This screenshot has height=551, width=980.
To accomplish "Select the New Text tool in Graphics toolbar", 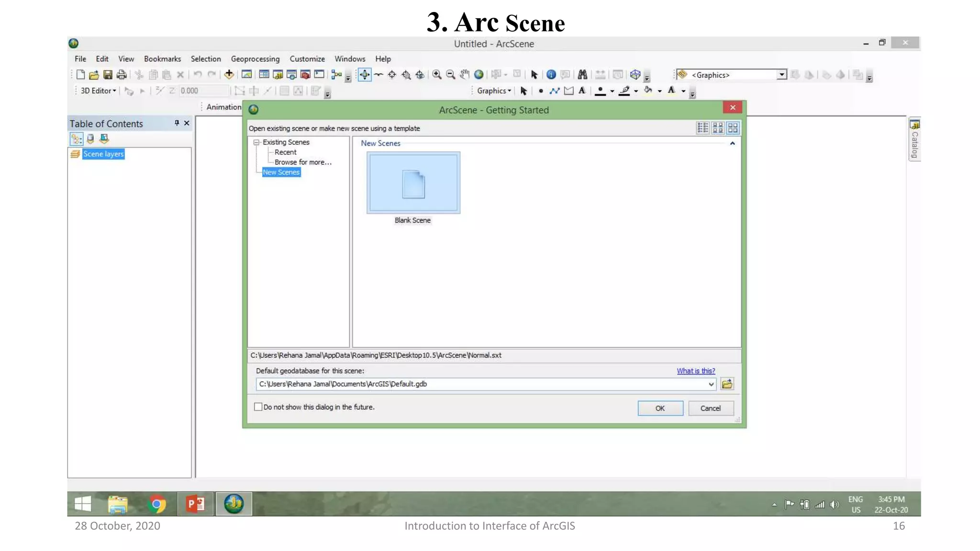I will 582,91.
